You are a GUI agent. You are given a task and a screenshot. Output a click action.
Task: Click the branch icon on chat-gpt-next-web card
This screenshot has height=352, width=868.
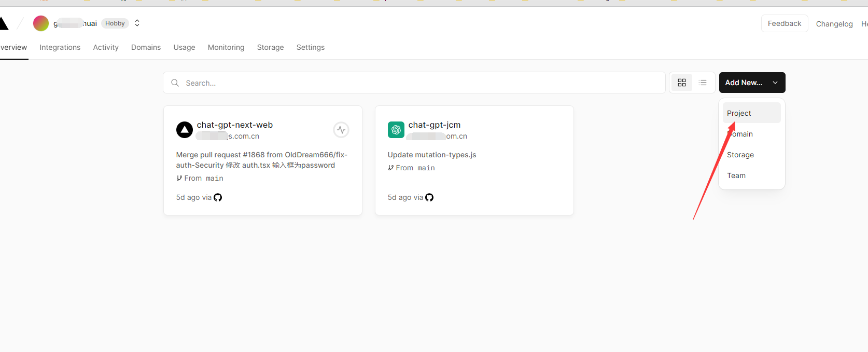coord(179,178)
